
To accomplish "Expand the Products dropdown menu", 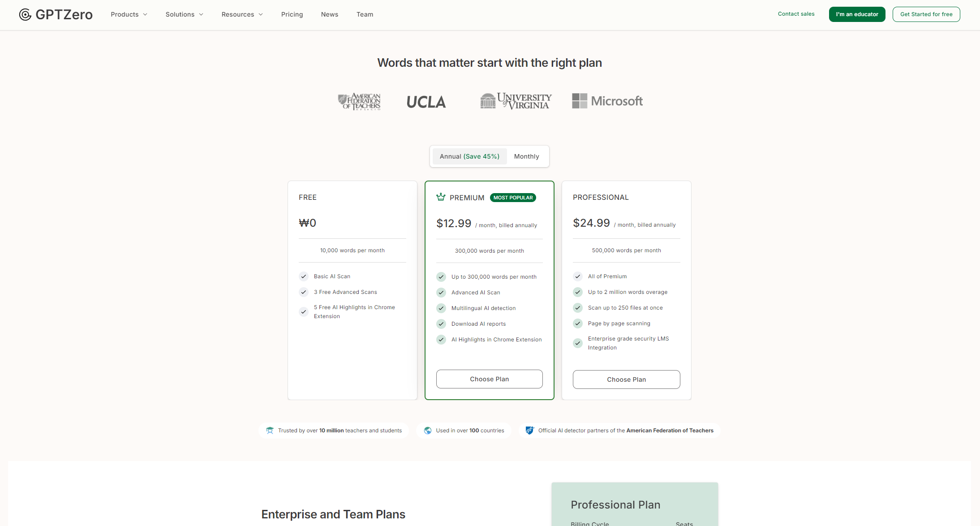I will (x=129, y=14).
